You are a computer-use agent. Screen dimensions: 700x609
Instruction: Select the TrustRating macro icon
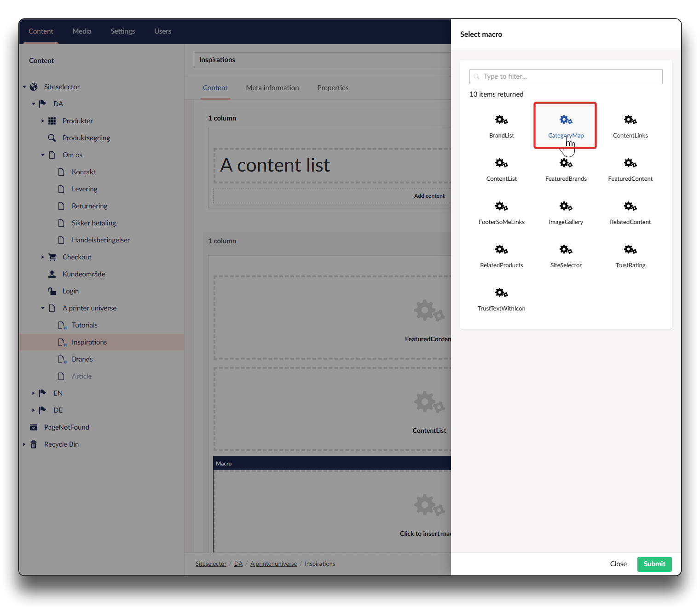click(630, 250)
